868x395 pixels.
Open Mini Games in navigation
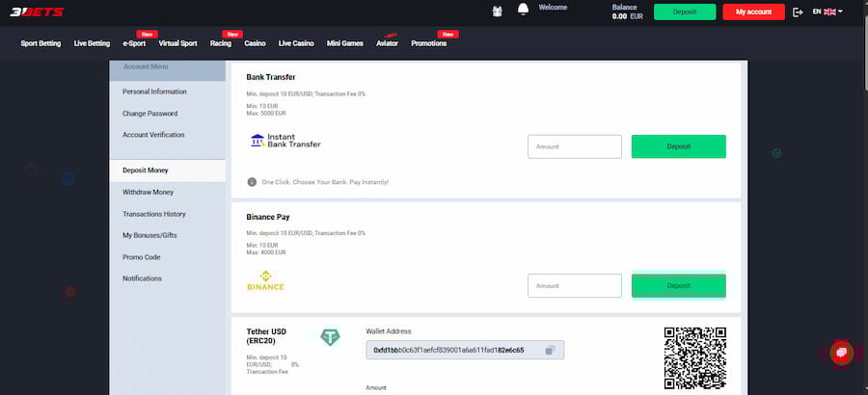(345, 43)
